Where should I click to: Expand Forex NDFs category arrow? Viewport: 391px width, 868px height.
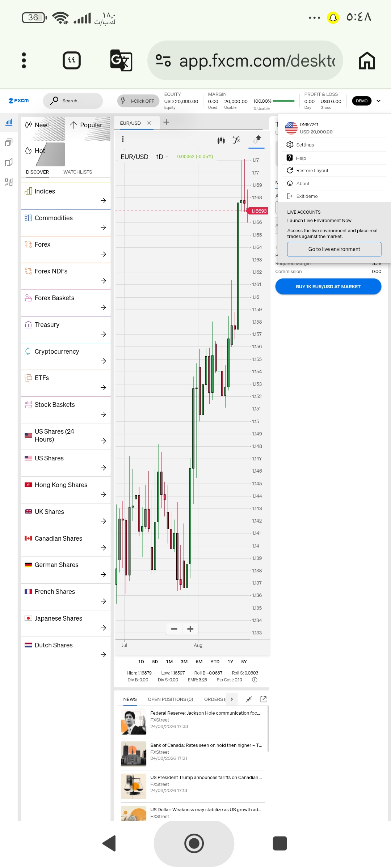(103, 281)
